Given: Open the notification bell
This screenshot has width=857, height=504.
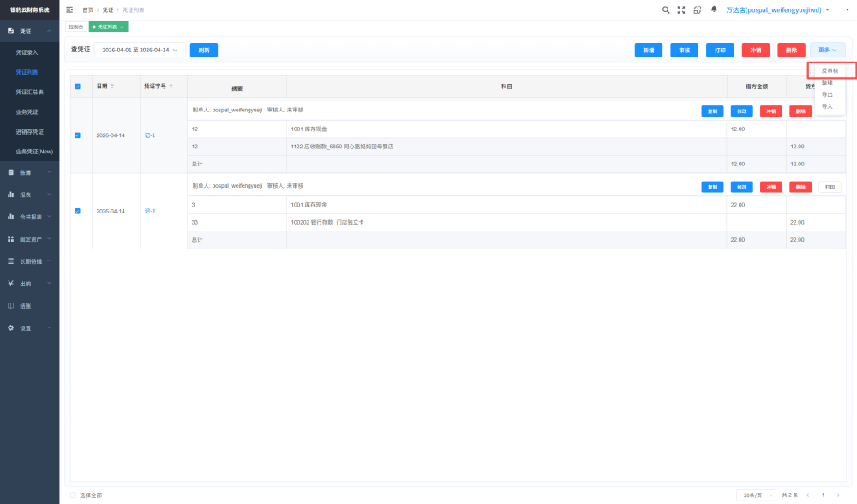Looking at the screenshot, I should pos(714,9).
